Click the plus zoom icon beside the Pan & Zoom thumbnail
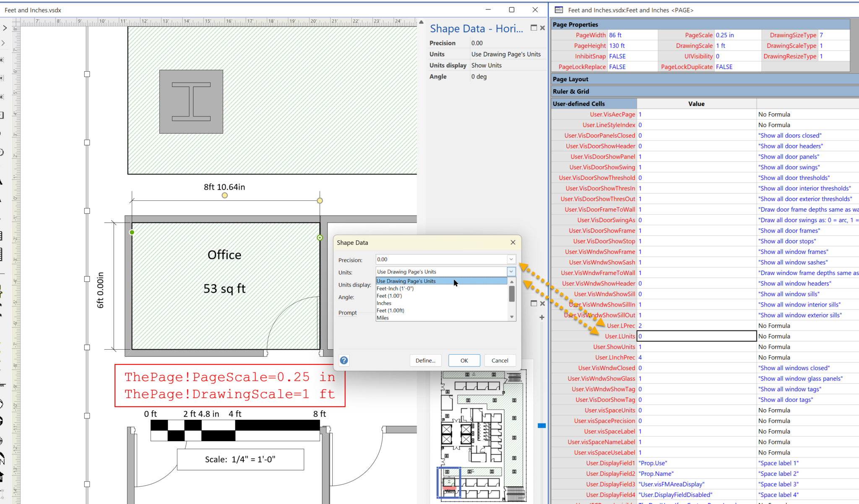Screen dimensions: 859x504 click(x=541, y=317)
